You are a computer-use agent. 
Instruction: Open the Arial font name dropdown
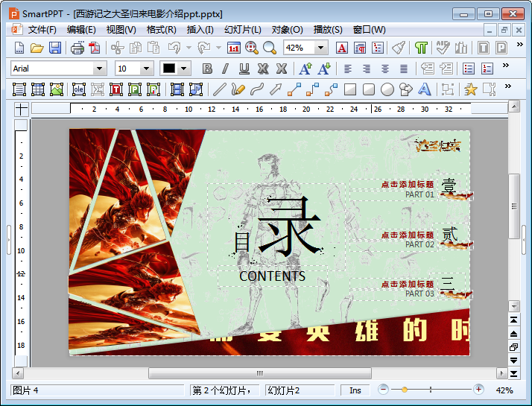pos(99,69)
